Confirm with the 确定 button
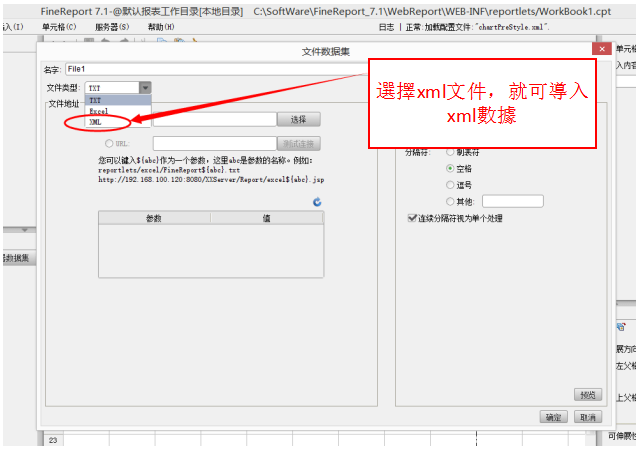This screenshot has height=450, width=638. click(553, 417)
